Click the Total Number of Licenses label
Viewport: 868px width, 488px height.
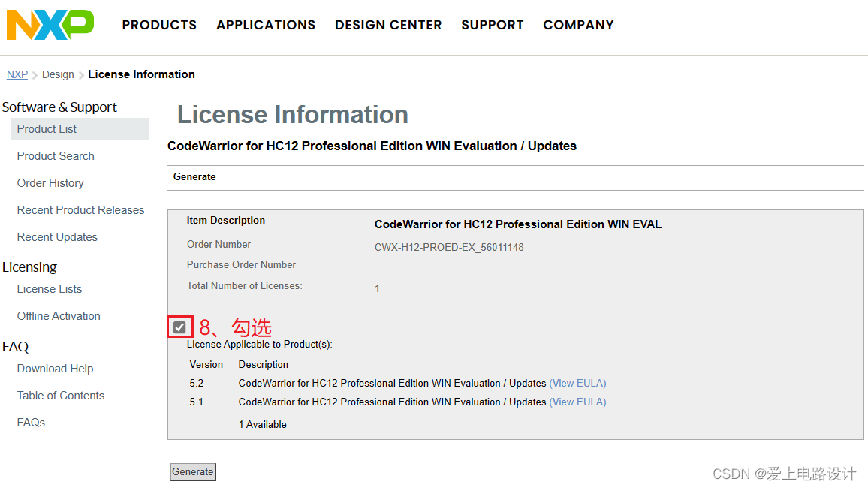click(244, 286)
